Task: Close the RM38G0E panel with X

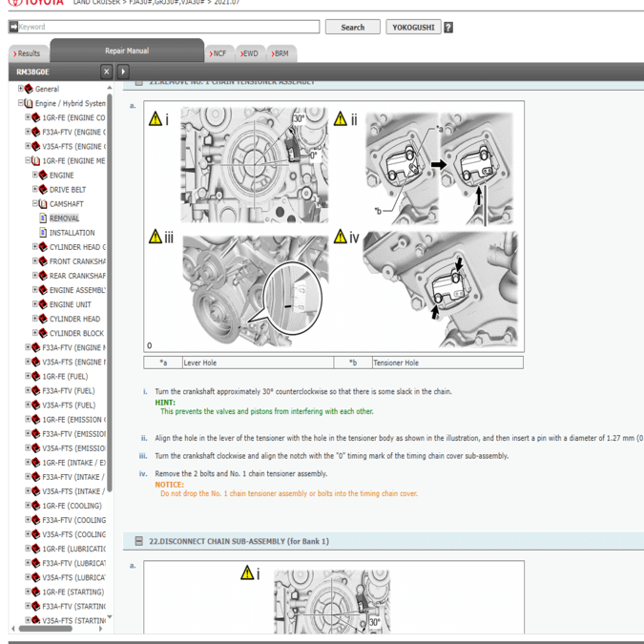Action: [107, 72]
